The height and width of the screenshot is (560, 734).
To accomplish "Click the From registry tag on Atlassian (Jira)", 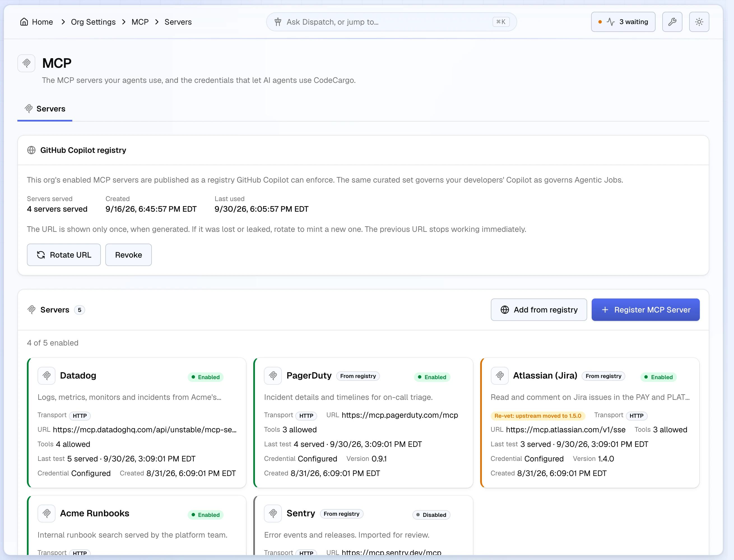I will coord(603,376).
